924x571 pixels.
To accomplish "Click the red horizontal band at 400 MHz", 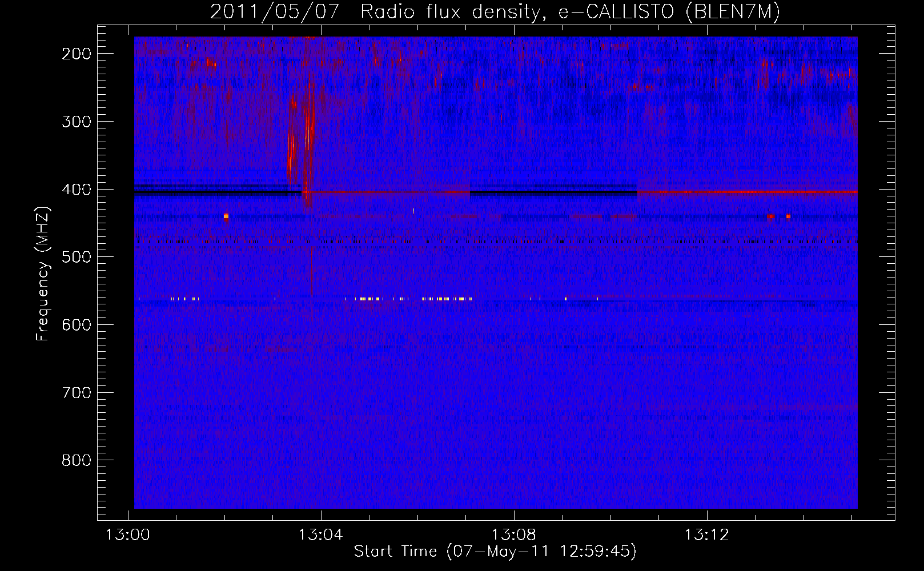I will click(747, 192).
